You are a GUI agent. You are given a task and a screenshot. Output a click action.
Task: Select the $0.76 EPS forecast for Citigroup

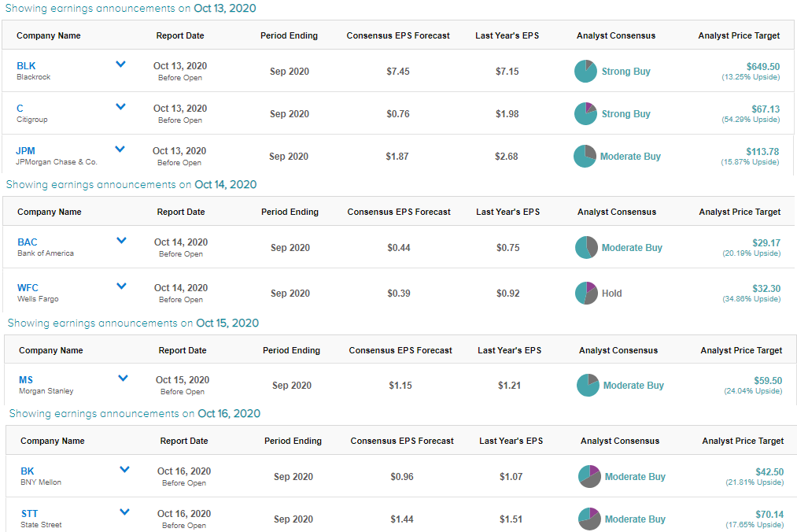tap(398, 114)
